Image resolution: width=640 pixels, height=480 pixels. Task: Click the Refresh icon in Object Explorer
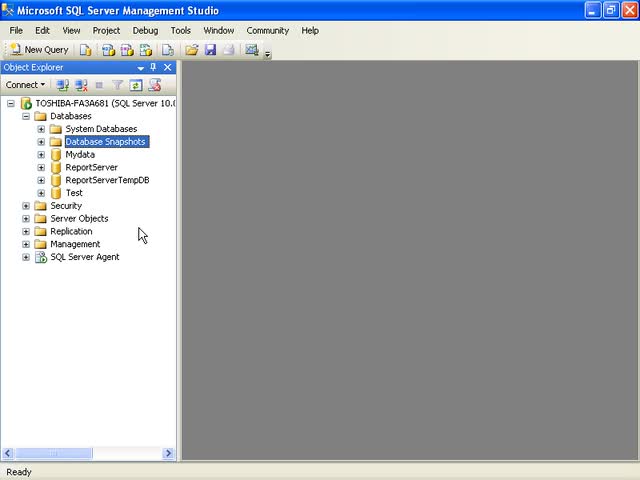(136, 85)
